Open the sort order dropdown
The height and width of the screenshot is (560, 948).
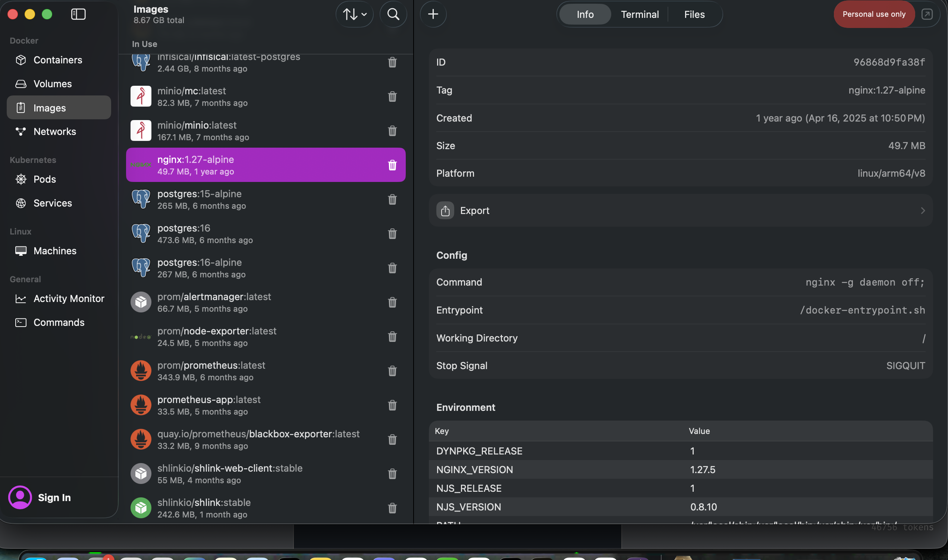pos(354,14)
